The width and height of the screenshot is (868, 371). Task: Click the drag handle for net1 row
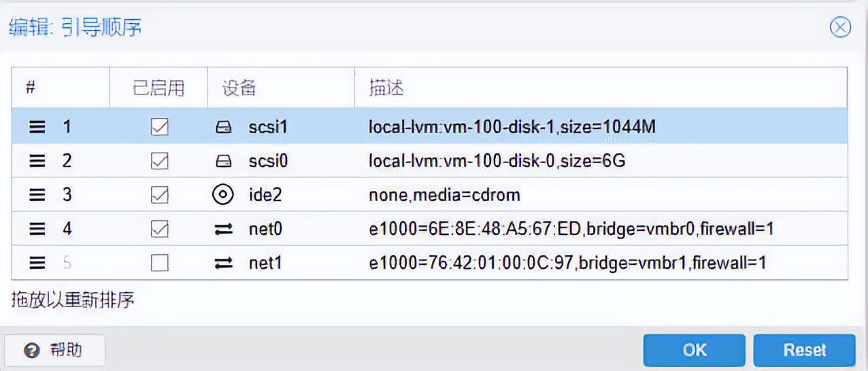tap(37, 263)
